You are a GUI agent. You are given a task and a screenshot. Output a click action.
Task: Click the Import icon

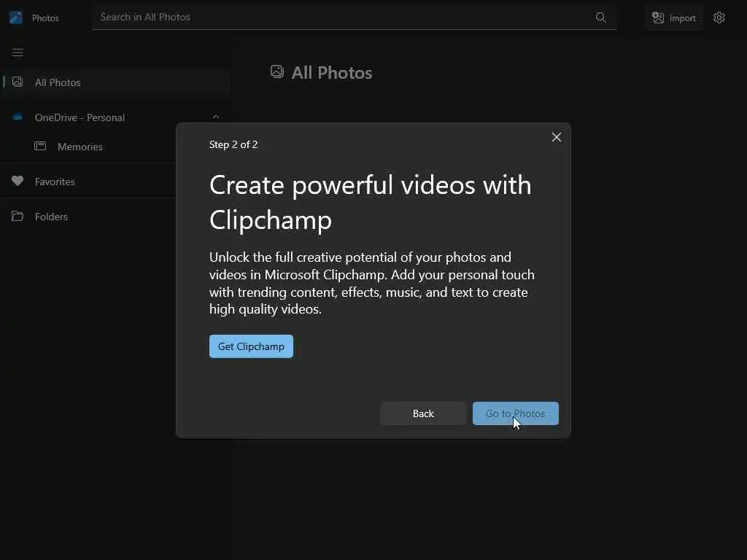tap(658, 17)
